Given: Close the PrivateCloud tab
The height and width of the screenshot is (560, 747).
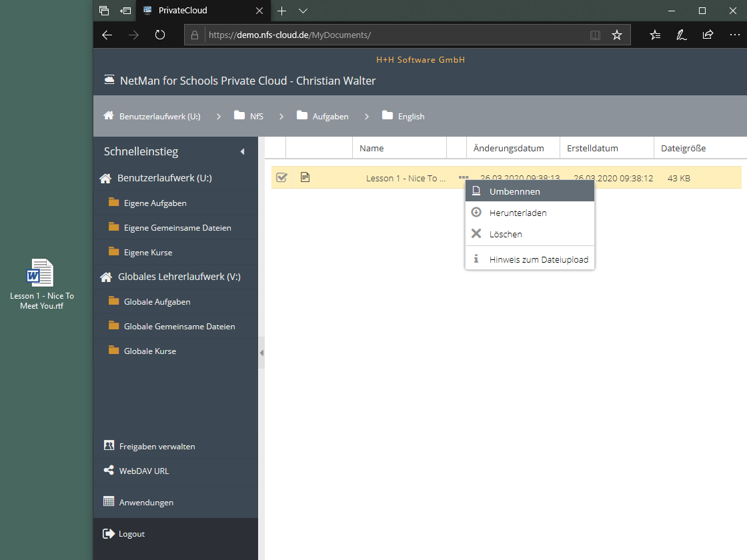Looking at the screenshot, I should coord(259,11).
